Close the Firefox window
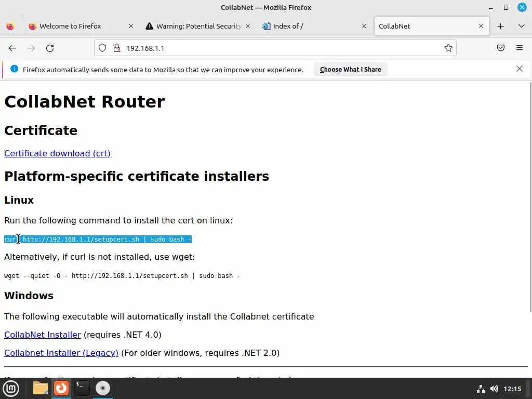The width and height of the screenshot is (532, 399). [x=522, y=7]
